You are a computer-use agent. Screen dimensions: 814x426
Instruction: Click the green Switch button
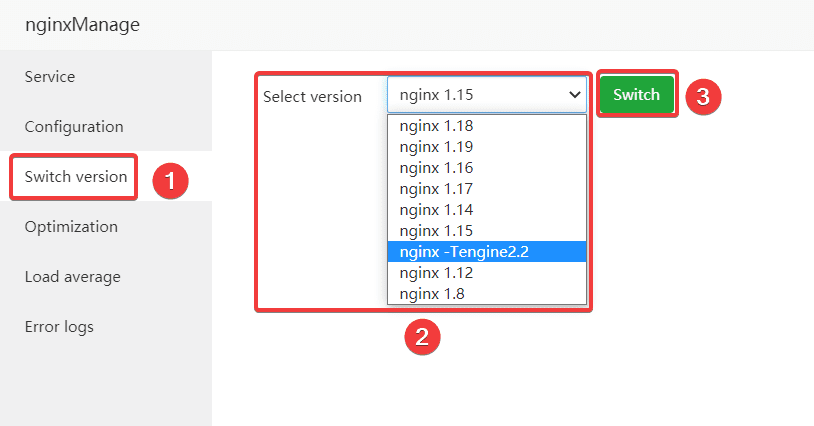pos(636,95)
